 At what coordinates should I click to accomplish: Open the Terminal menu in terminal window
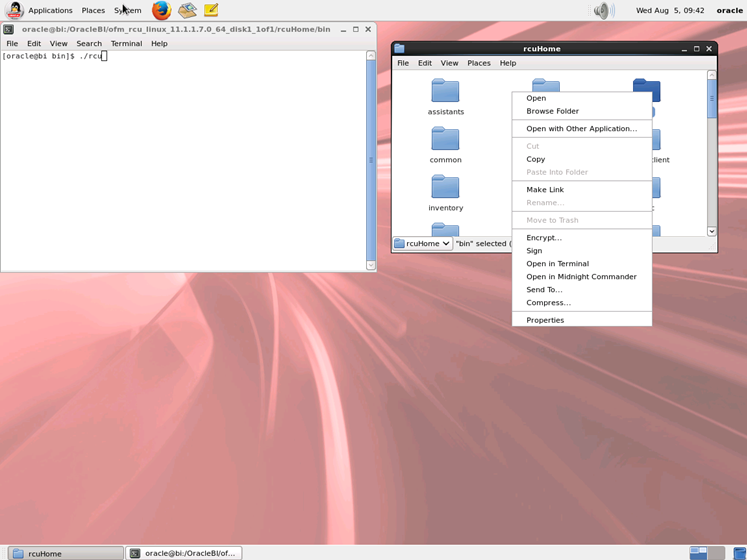pyautogui.click(x=126, y=43)
